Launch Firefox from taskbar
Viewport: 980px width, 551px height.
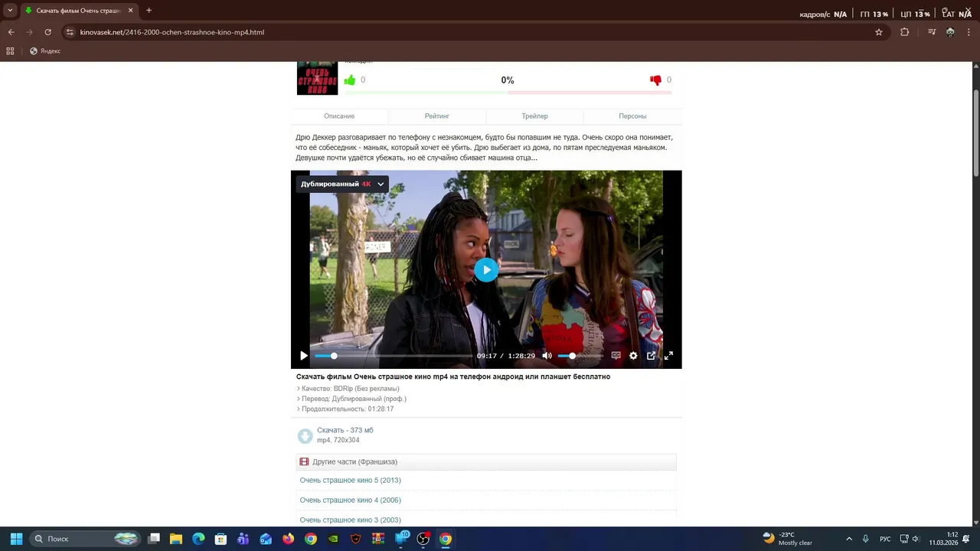coord(288,539)
